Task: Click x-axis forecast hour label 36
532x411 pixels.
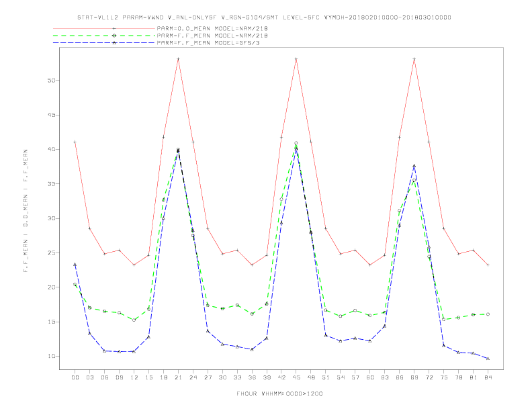Action: point(252,377)
